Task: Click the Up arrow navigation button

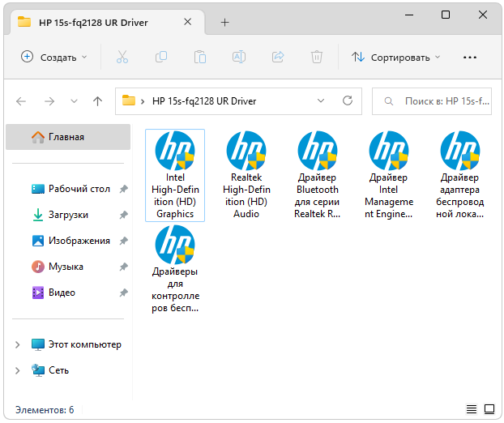Action: point(97,101)
